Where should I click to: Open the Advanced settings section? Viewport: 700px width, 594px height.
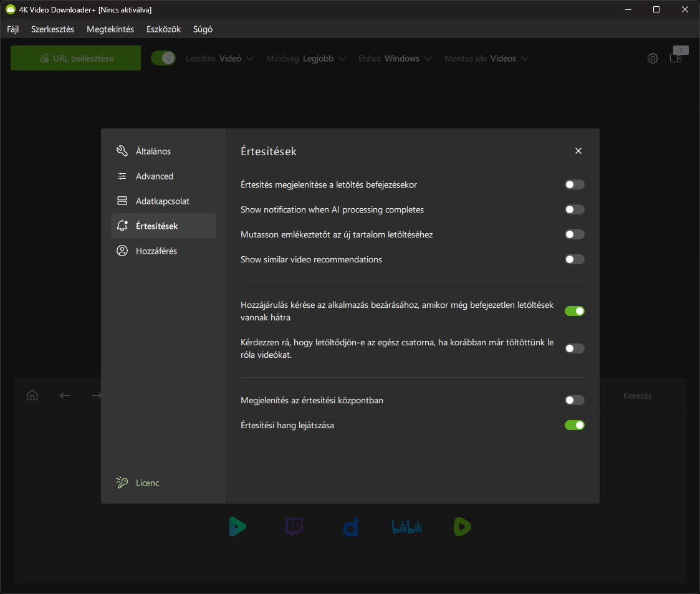(163, 176)
